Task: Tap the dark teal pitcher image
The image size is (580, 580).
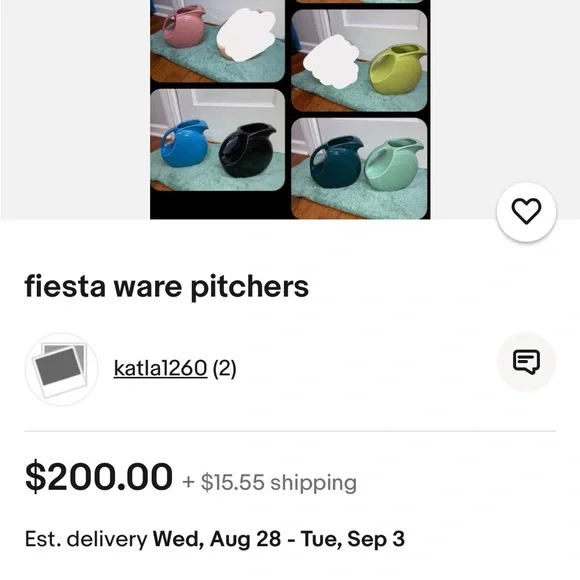Action: (x=336, y=162)
